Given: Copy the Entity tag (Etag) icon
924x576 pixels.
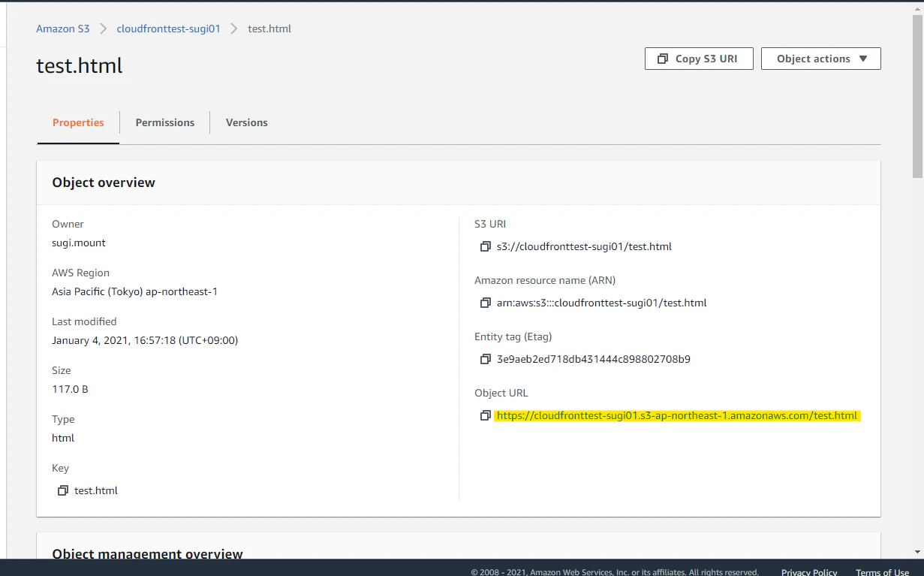Looking at the screenshot, I should (486, 359).
